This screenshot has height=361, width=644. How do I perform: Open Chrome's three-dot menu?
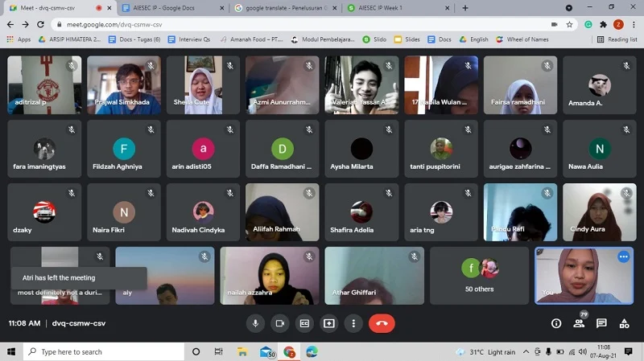[x=634, y=24]
